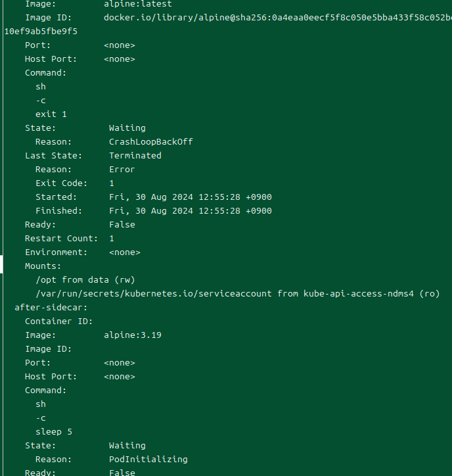Click the Mounts label

43,266
